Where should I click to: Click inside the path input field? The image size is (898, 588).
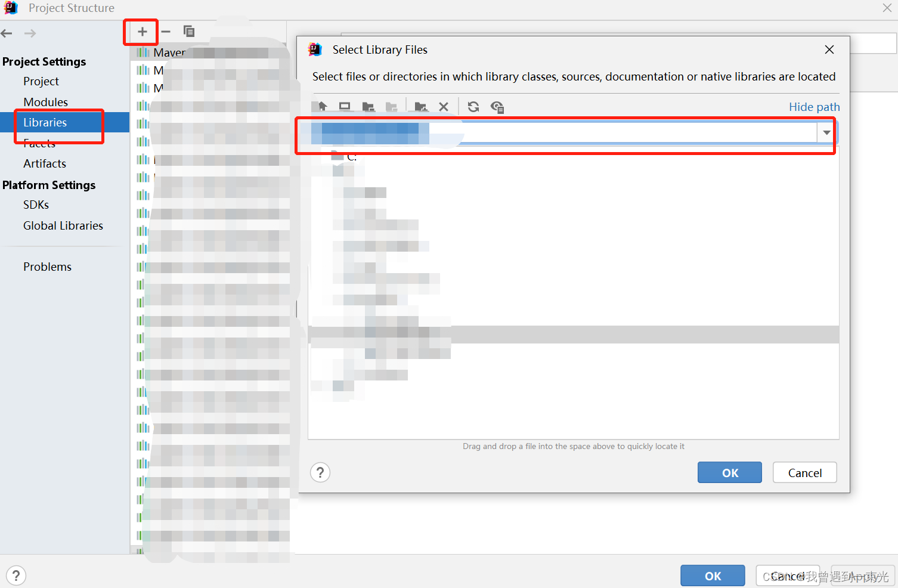click(563, 132)
